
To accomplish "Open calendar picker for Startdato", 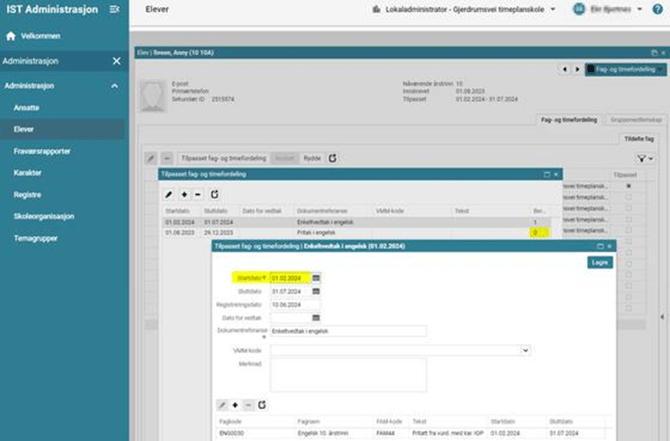I will pos(316,278).
